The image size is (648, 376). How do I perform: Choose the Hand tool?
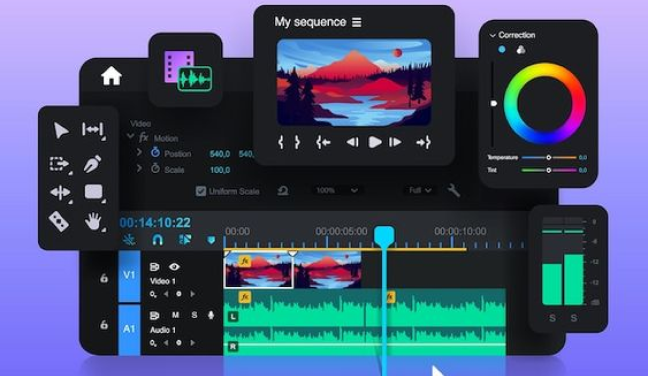click(93, 221)
